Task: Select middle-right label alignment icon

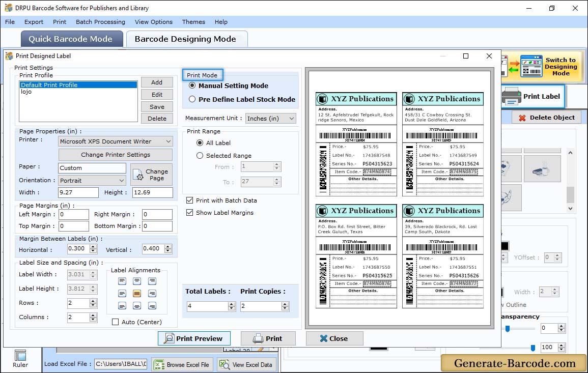Action: click(x=152, y=293)
